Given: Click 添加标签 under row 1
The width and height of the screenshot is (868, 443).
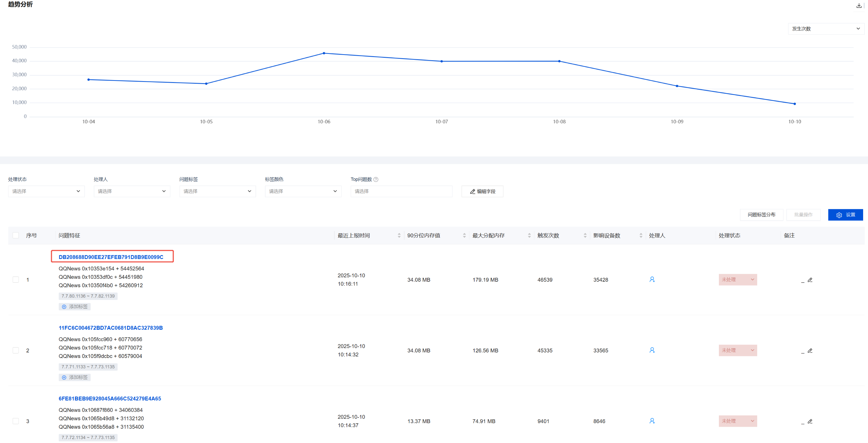Looking at the screenshot, I should tap(75, 306).
